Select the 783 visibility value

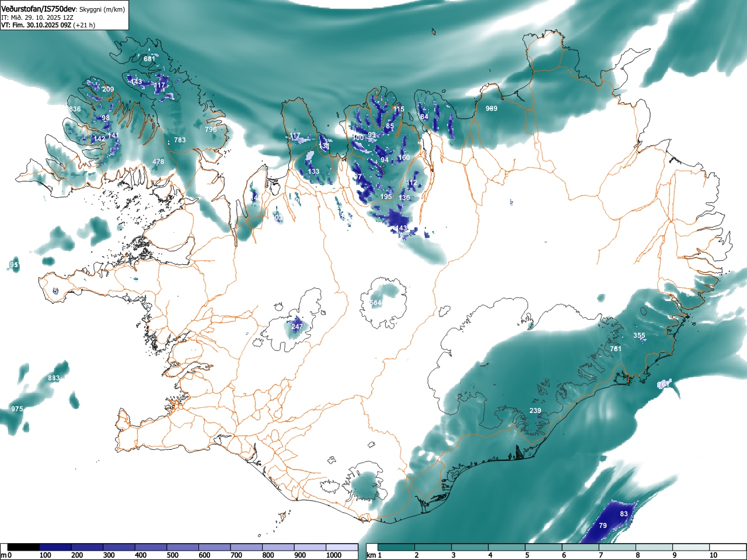point(180,140)
